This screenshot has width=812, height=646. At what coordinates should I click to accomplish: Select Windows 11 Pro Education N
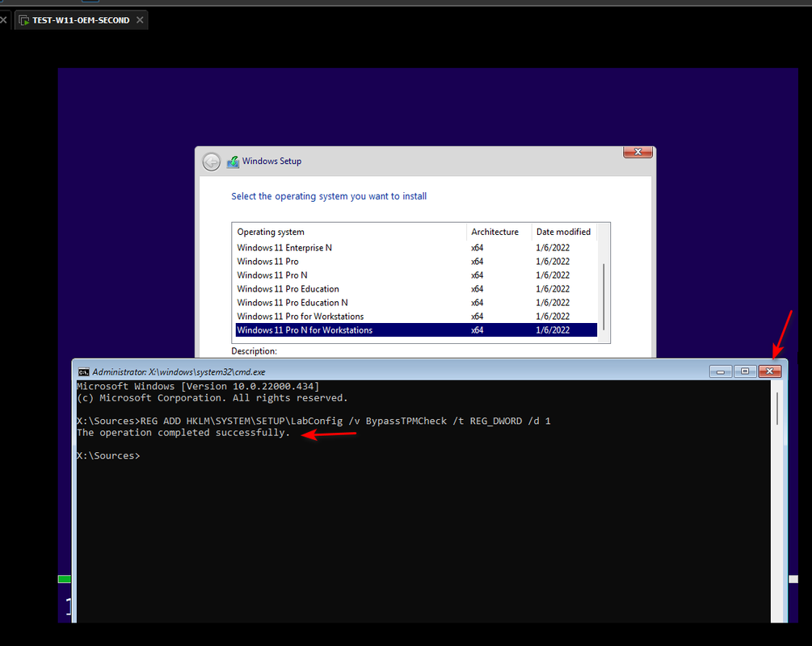click(x=416, y=302)
